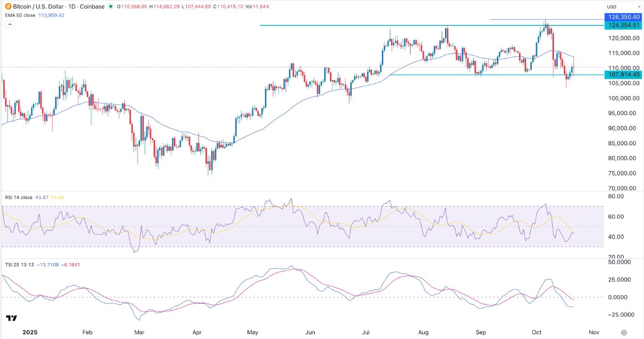This screenshot has width=644, height=339.
Task: Select the teal resistance price 124,354.51 swatch
Action: point(623,25)
